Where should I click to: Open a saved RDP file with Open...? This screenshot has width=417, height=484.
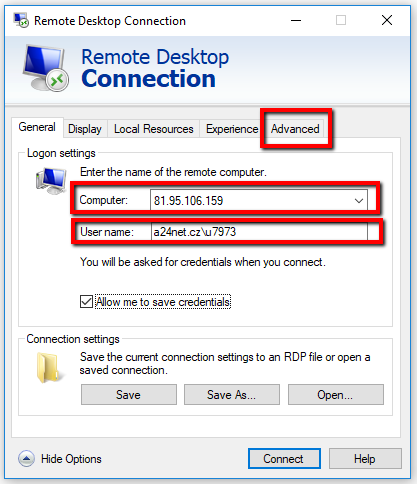(336, 395)
